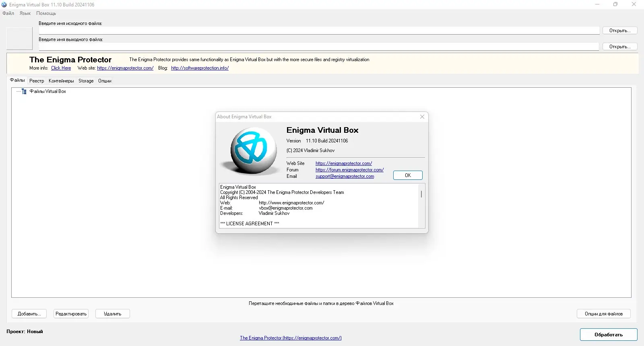Open the Click Here link
Image resolution: width=644 pixels, height=346 pixels.
(x=61, y=68)
